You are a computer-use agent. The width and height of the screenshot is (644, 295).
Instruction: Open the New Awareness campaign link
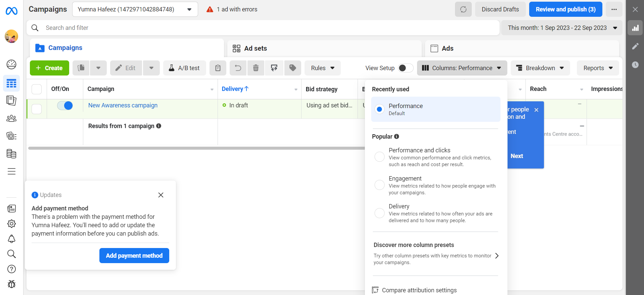coord(123,105)
